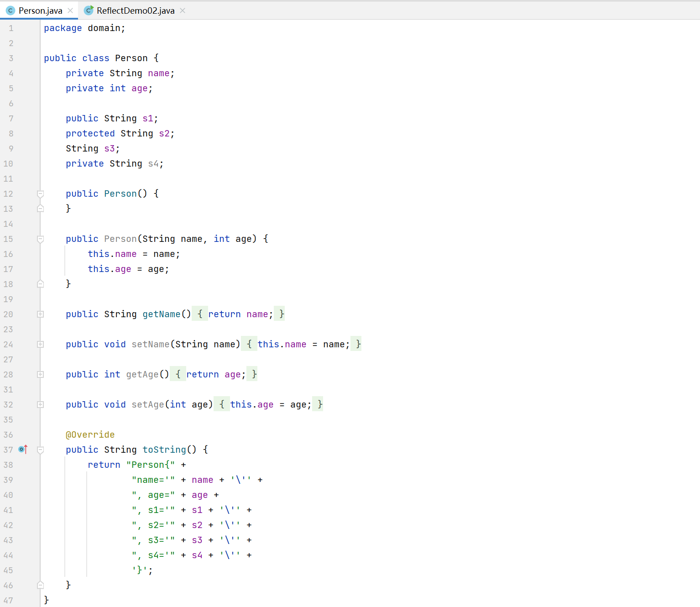Click the class name 'Person' in the declaration

(x=131, y=58)
